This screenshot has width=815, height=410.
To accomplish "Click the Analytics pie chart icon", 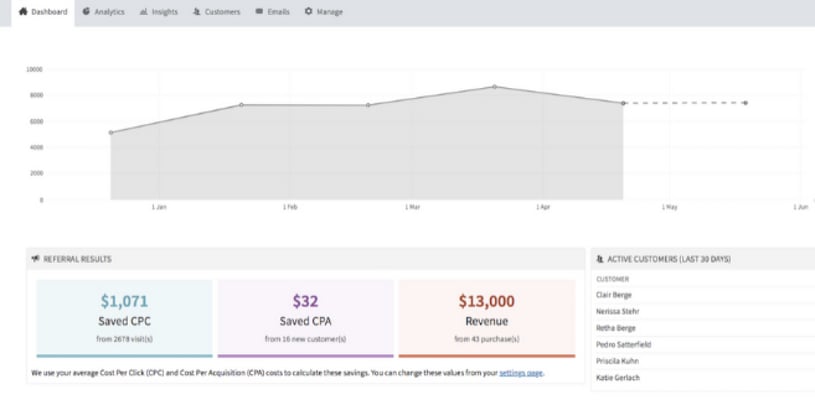I will coord(87,12).
